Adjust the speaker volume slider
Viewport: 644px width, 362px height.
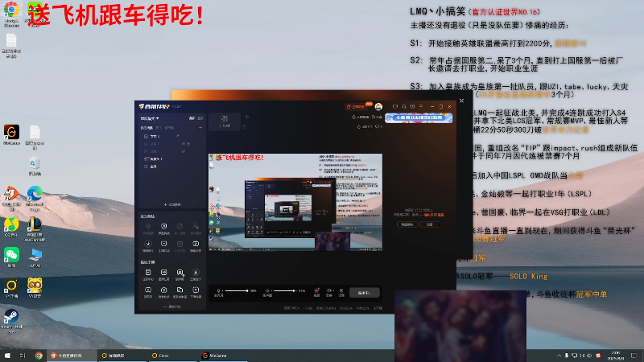click(285, 290)
